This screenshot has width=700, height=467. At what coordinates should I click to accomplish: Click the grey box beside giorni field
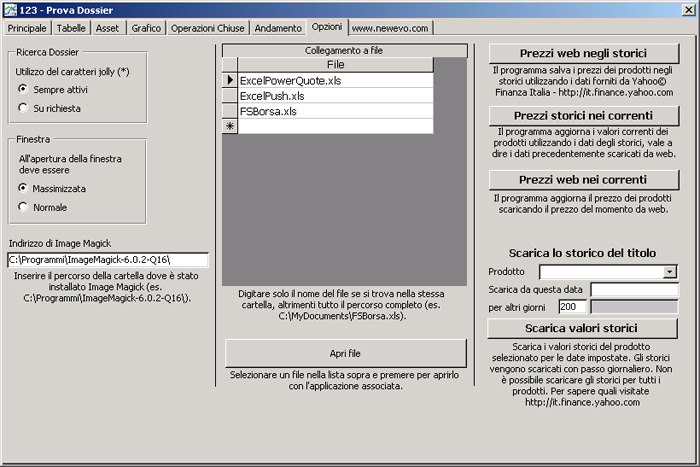click(634, 307)
